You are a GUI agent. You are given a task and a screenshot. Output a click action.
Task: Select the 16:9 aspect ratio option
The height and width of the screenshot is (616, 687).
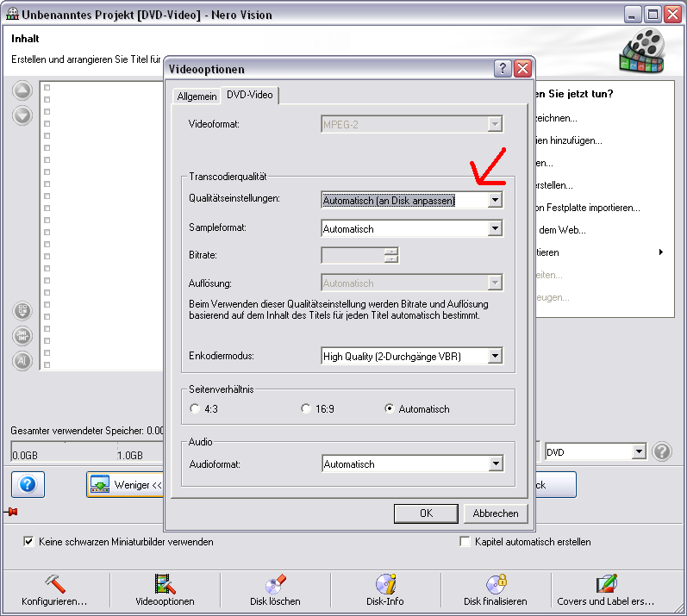[x=306, y=409]
